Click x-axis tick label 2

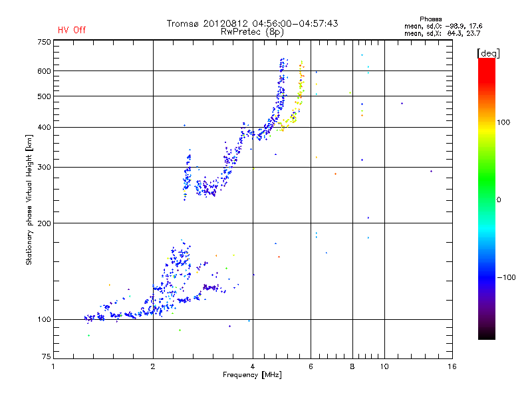click(x=153, y=366)
